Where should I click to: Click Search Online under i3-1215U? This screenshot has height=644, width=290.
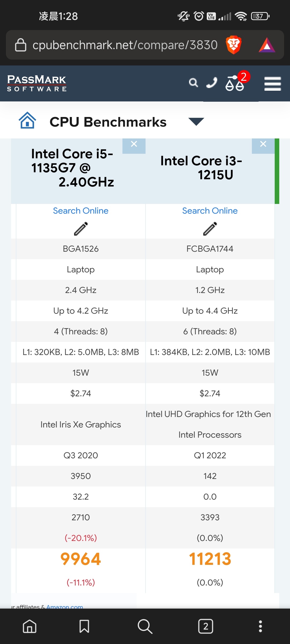[x=210, y=211]
